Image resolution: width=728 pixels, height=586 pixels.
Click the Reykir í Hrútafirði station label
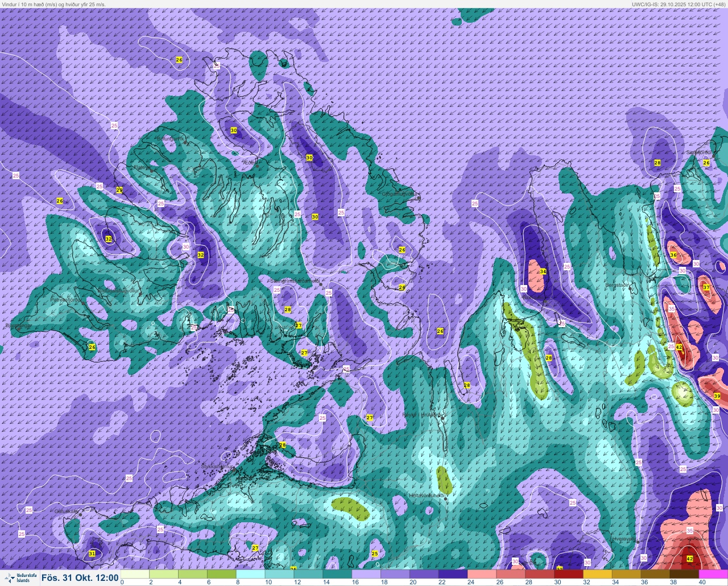421,415
